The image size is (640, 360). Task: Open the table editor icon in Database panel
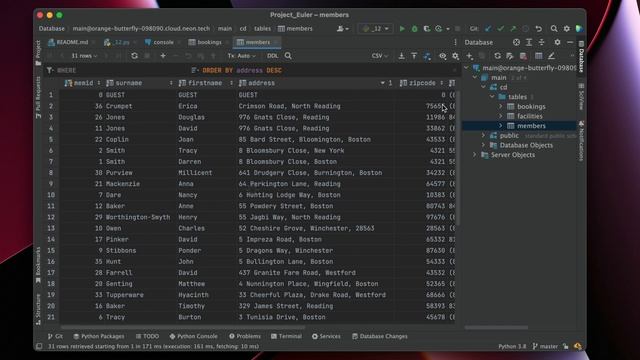[539, 56]
